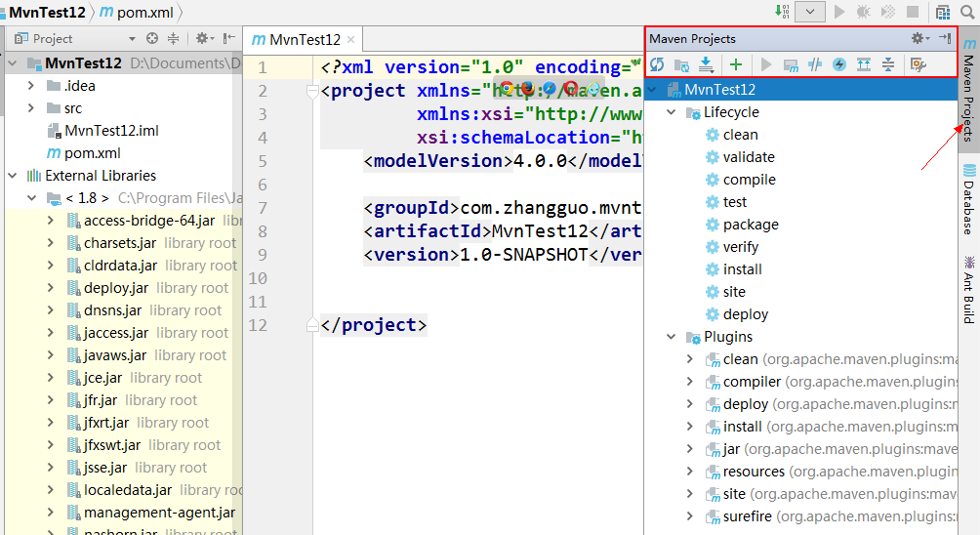Click the Stop square icon
This screenshot has height=535, width=980.
click(913, 12)
